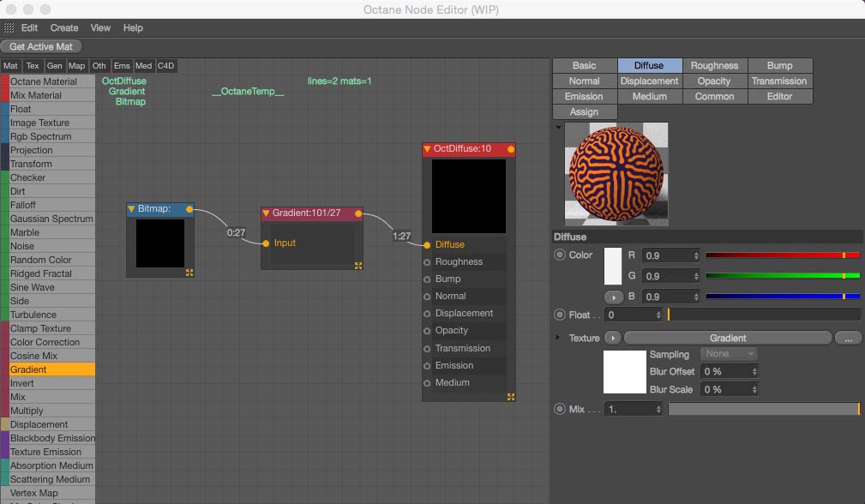865x504 pixels.
Task: Click the Roughness input port
Action: 427,262
